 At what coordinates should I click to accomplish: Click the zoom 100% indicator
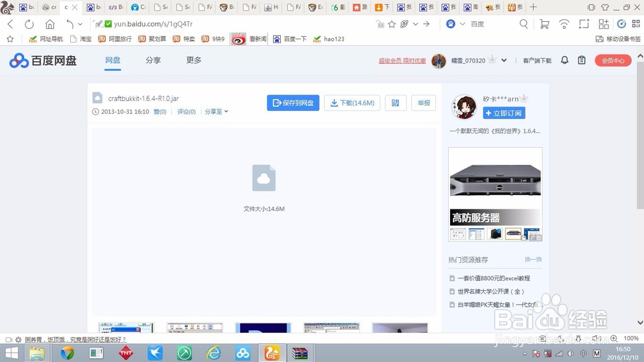(x=631, y=338)
